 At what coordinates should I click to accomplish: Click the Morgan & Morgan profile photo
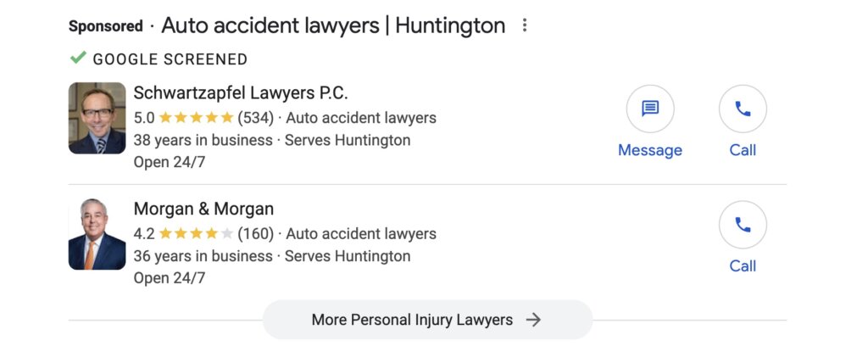pos(97,234)
